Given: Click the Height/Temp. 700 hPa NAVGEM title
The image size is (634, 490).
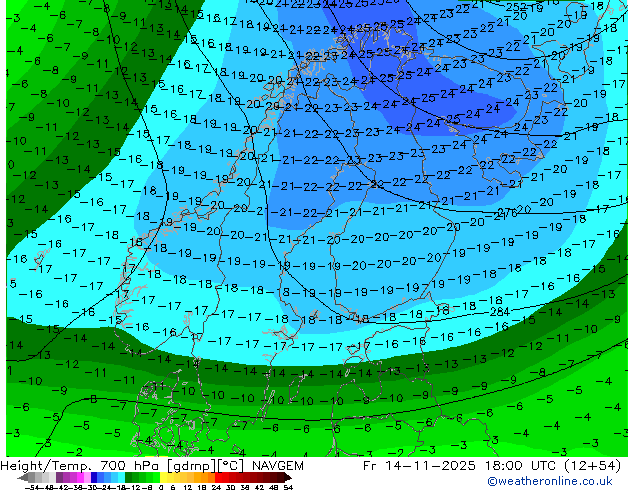Looking at the screenshot, I should tap(152, 466).
